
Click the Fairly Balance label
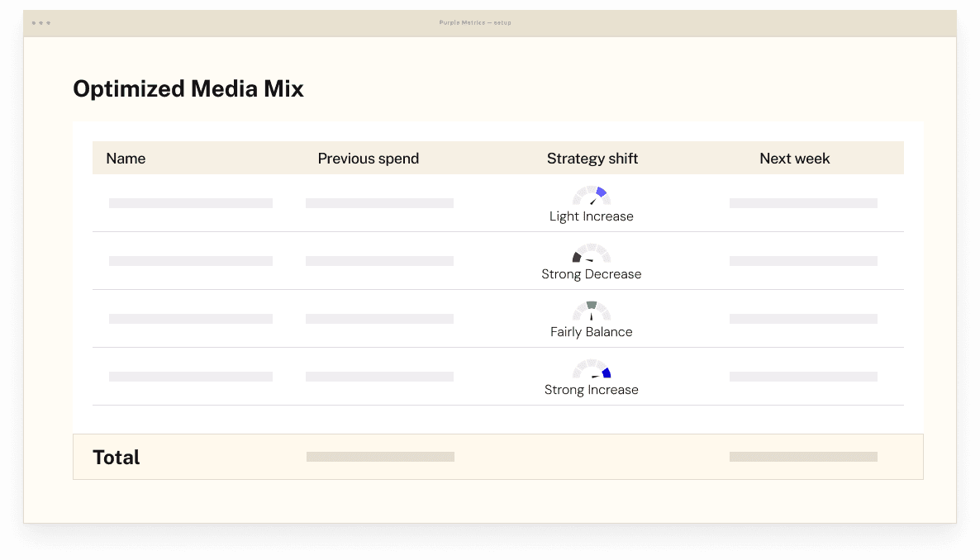tap(592, 332)
